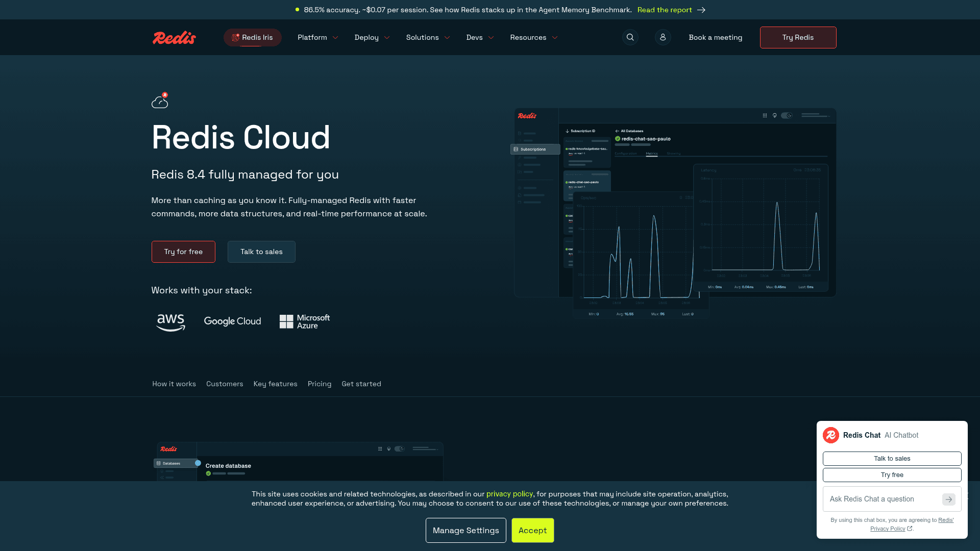Screen dimensions: 980x551
Task: Click the Redis Cloud icon above the heading
Action: (x=160, y=101)
